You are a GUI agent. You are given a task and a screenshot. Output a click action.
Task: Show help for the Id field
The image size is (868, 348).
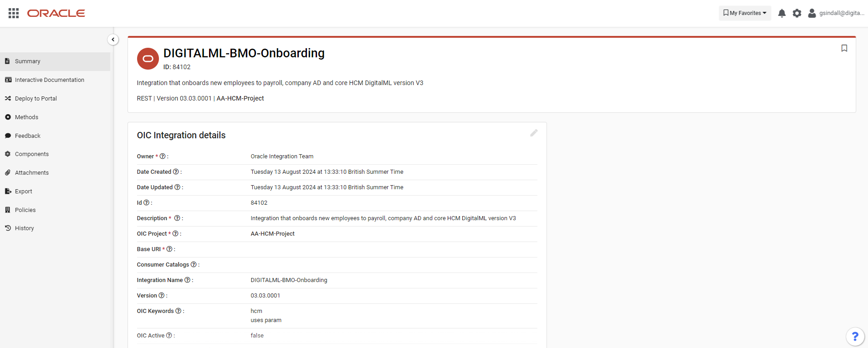click(x=146, y=203)
